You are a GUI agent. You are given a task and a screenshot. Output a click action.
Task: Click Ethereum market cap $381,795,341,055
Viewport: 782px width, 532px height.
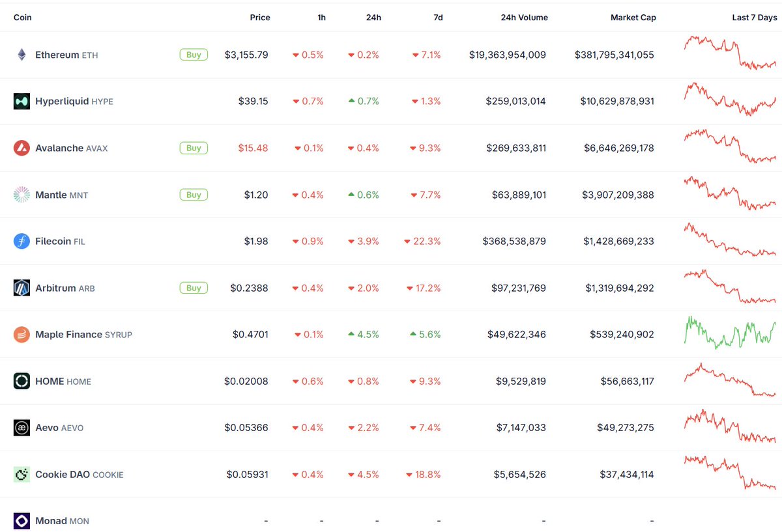615,55
